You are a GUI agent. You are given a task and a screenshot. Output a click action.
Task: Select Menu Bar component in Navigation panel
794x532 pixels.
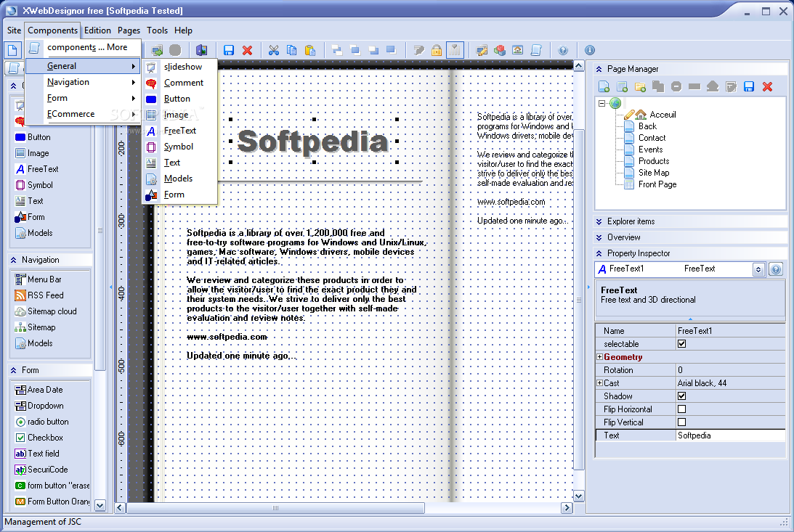point(39,279)
